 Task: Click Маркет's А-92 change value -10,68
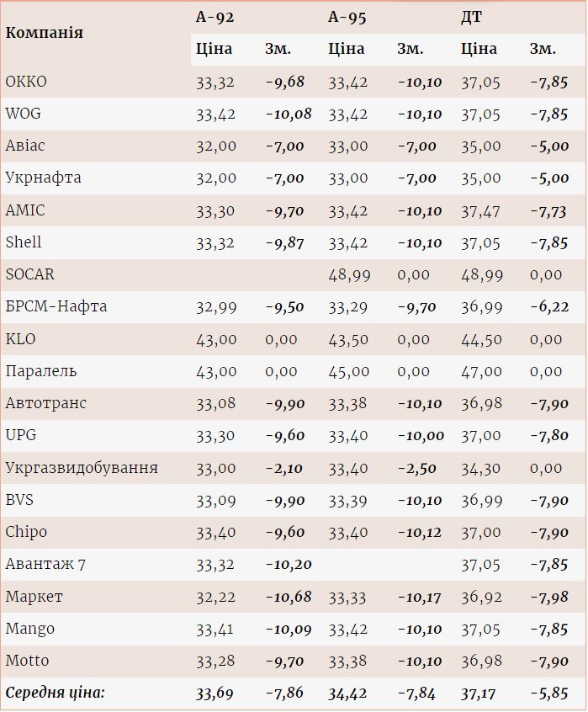click(x=288, y=597)
